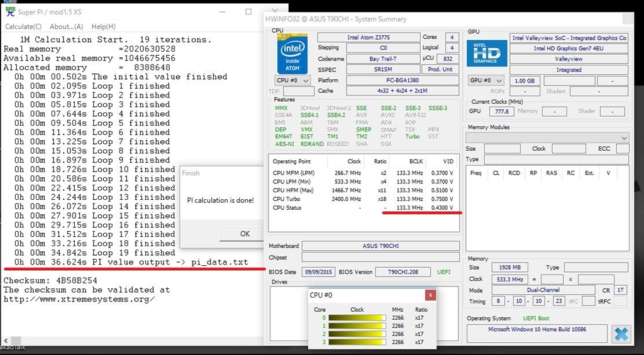
Task: Click the cache value 4x32 + 4x24 + 2x1M
Action: pos(402,90)
